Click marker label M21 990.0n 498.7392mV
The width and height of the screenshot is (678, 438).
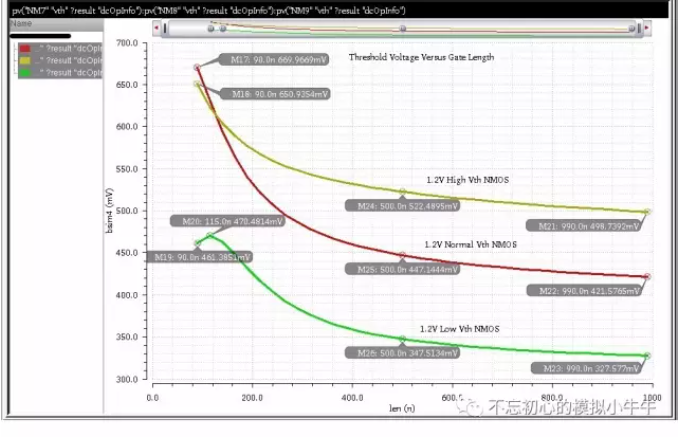click(x=584, y=226)
